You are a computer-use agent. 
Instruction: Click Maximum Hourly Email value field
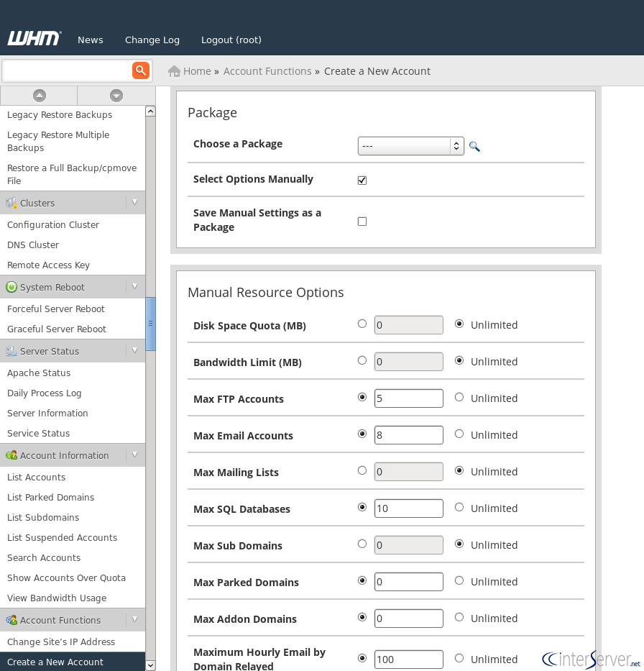coord(409,659)
